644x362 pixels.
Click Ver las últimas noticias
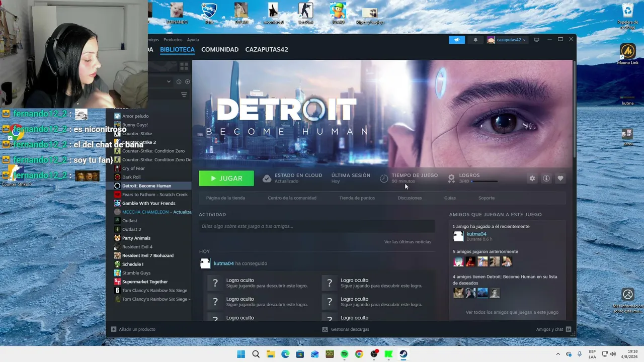coord(408,242)
